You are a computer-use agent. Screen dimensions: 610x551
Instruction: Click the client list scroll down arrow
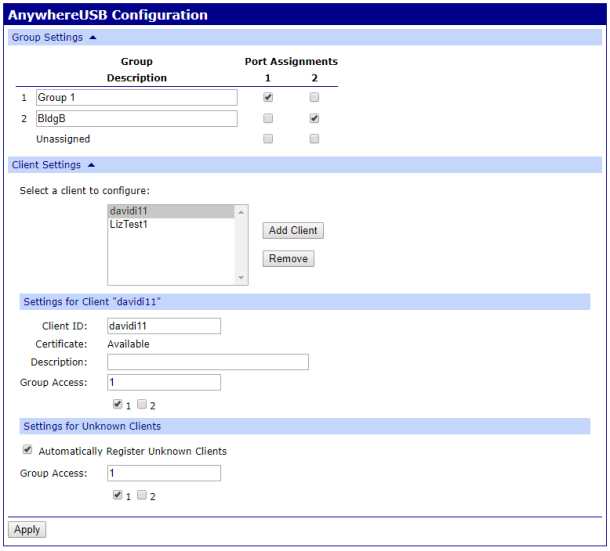241,277
